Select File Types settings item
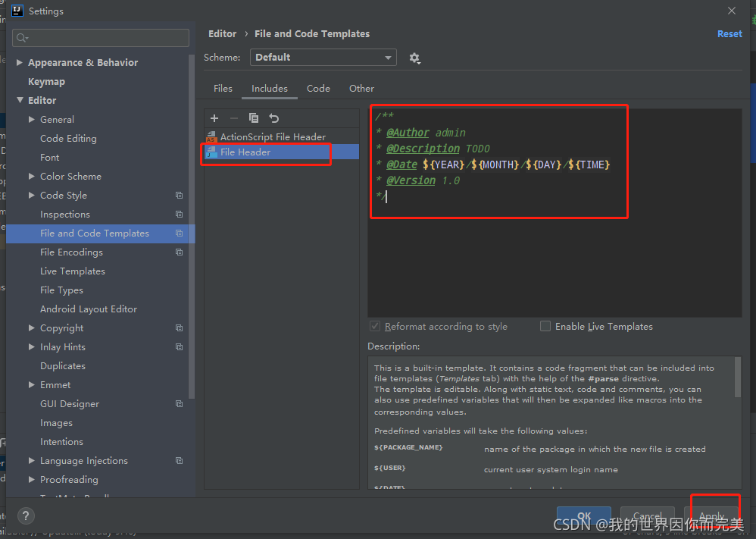Viewport: 756px width, 539px height. (61, 290)
